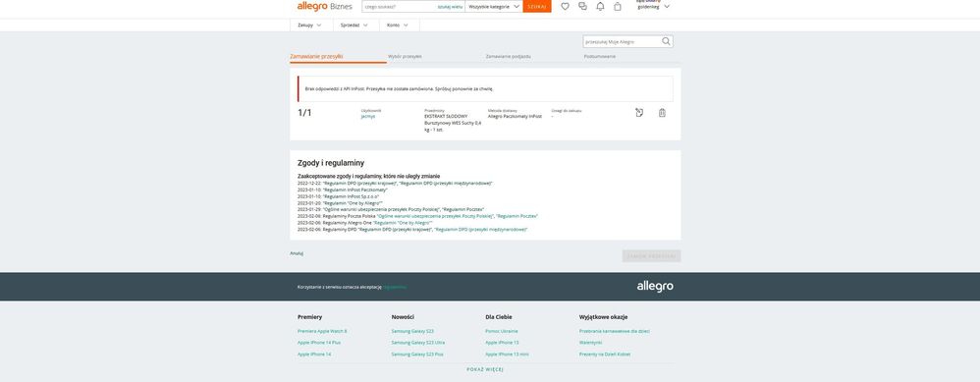Viewport: 980px width, 382px height.
Task: Open Walentynki link
Action: coord(590,343)
